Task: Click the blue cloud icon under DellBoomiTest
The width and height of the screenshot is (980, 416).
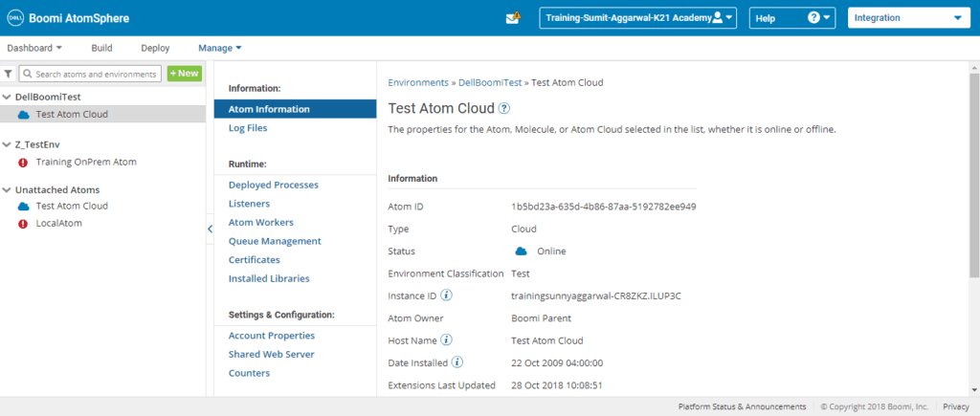Action: [24, 115]
